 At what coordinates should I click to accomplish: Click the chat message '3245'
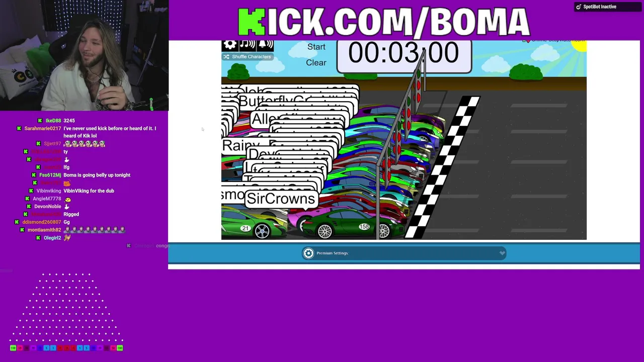tap(69, 121)
